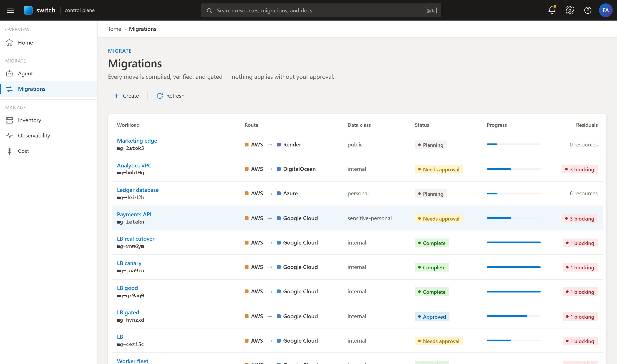Click sensitive-personal data class cell
Screen dimensions: 617x364
pos(369,218)
